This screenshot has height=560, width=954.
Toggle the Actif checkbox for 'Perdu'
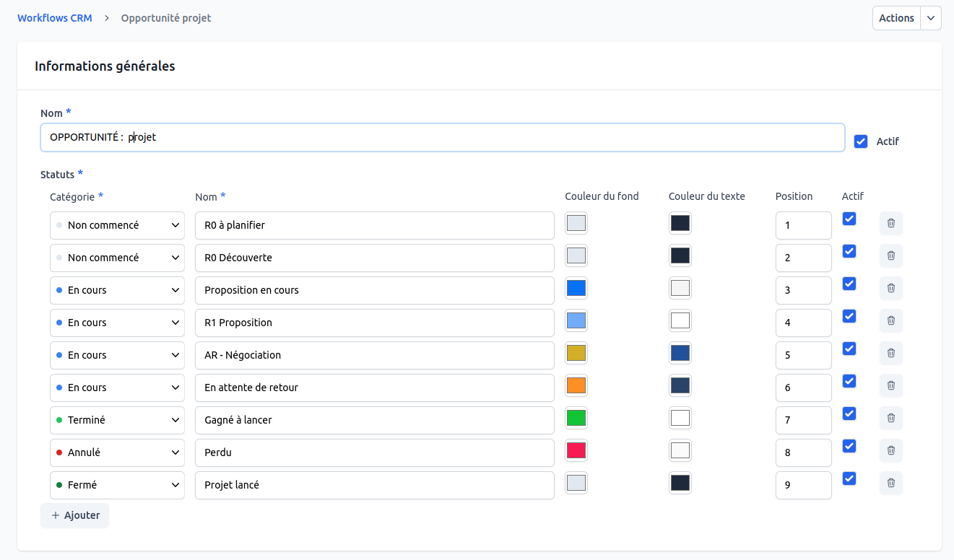pos(849,446)
